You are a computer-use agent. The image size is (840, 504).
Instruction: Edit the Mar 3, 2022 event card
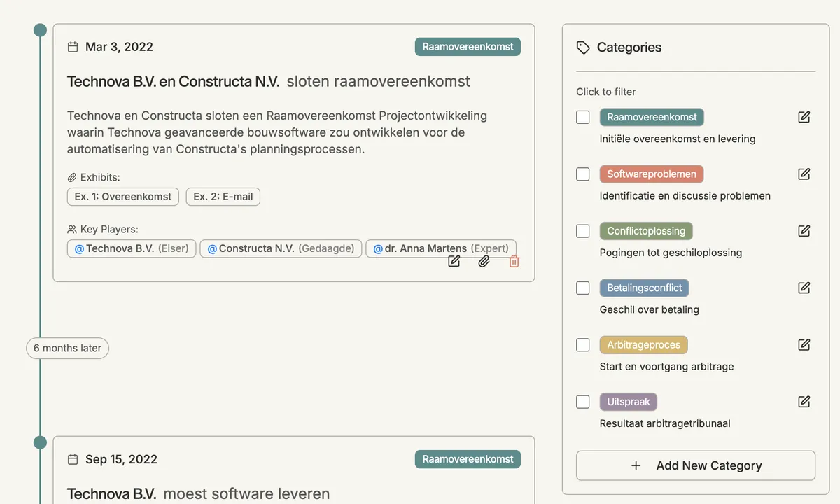pos(454,261)
